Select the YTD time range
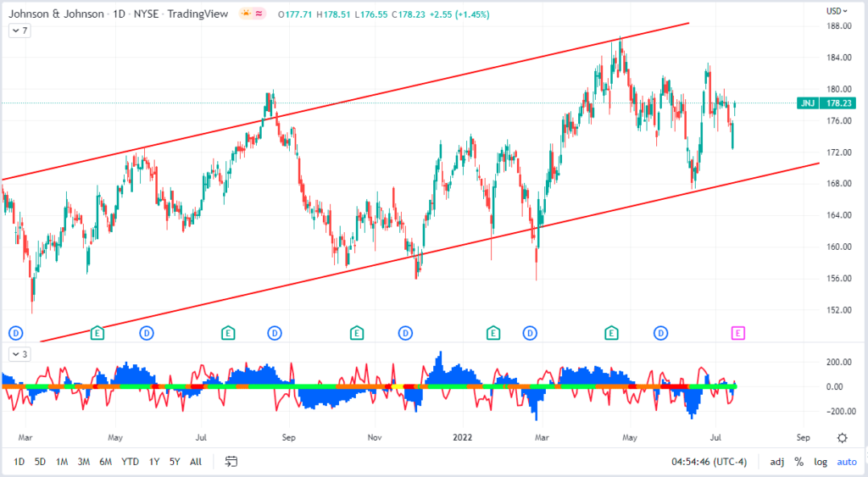Image resolution: width=868 pixels, height=477 pixels. [130, 462]
